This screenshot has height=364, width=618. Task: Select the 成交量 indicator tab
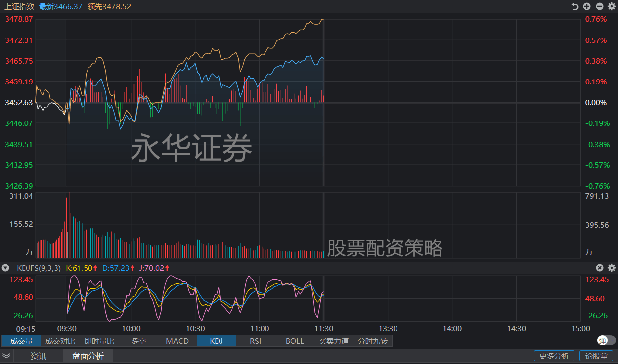click(21, 341)
